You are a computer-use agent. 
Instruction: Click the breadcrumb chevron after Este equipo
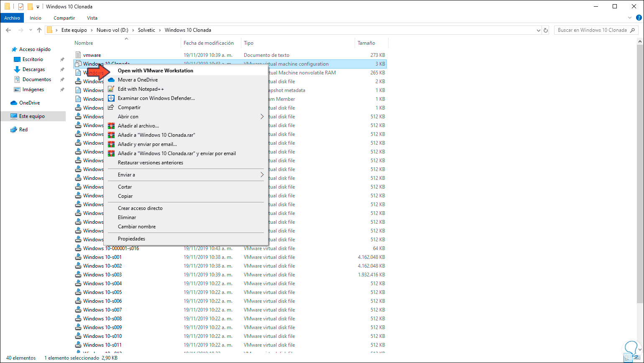pyautogui.click(x=92, y=30)
